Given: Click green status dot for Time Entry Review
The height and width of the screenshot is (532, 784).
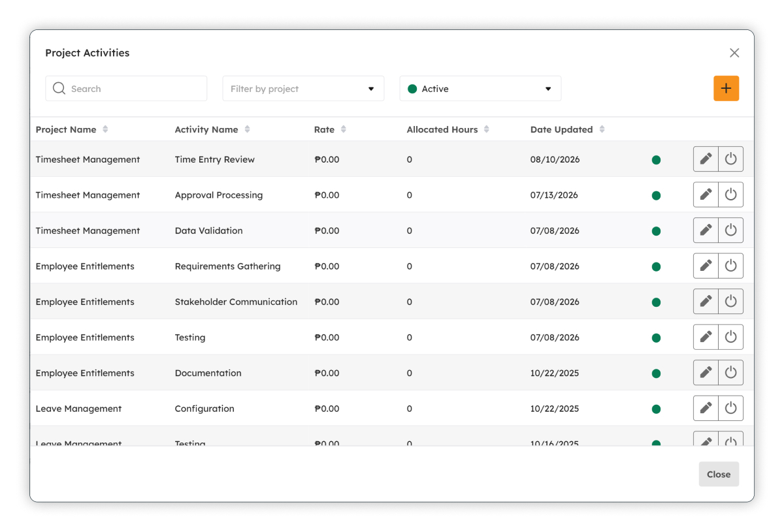Looking at the screenshot, I should (x=656, y=160).
